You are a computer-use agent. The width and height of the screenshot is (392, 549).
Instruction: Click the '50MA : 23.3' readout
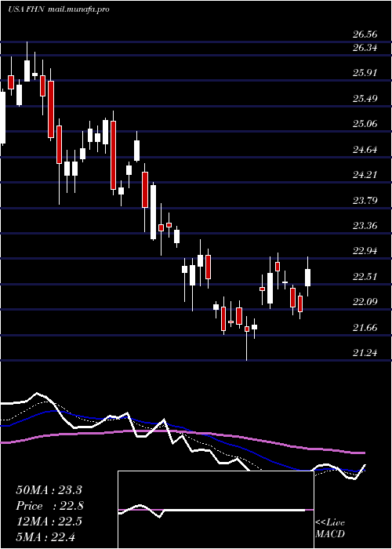49,490
